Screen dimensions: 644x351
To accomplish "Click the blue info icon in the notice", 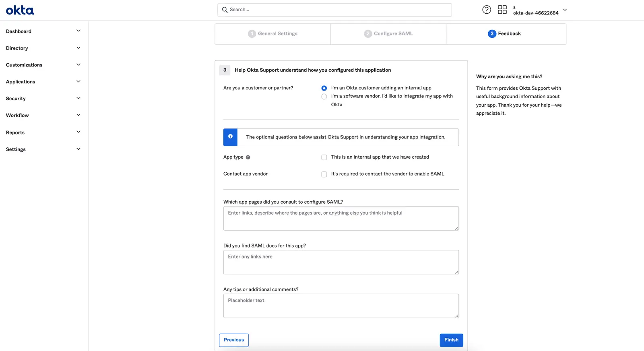I will [230, 136].
